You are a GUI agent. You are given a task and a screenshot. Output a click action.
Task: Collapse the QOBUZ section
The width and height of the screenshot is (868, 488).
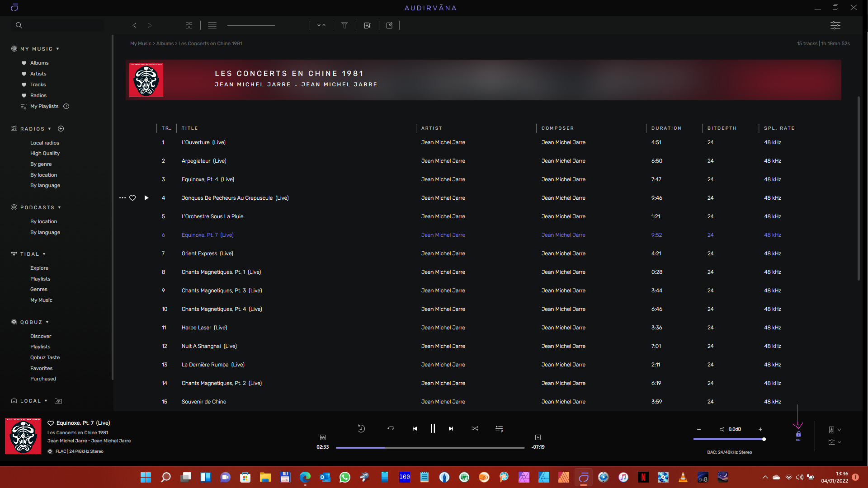click(47, 322)
